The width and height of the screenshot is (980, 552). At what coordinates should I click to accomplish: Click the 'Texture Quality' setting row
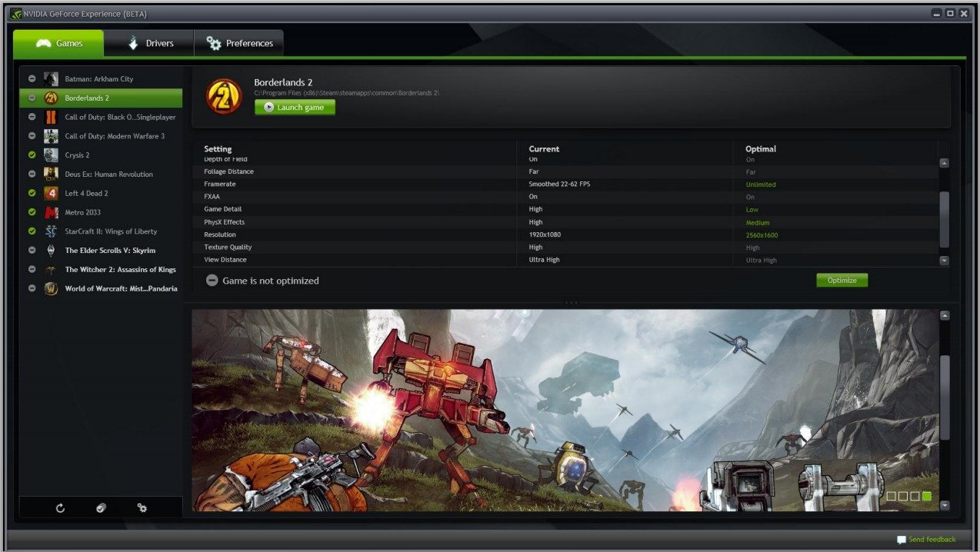tap(565, 248)
